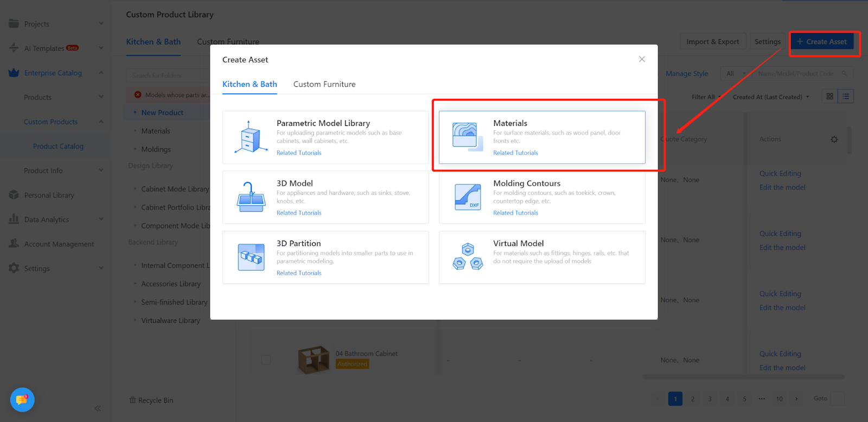Tick the 04 Bathroom Cabinet row checkbox
The height and width of the screenshot is (422, 868).
click(266, 360)
